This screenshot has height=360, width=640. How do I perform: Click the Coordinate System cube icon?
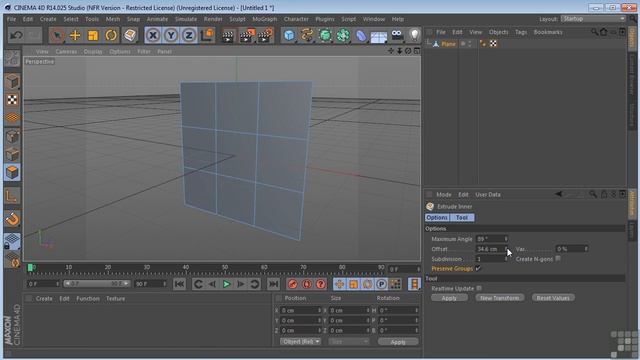(207, 36)
